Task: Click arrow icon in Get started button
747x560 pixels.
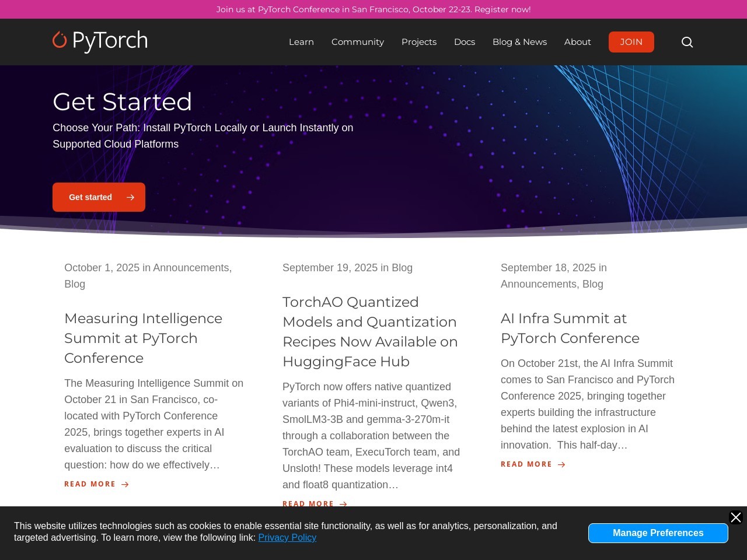Action: tap(130, 198)
